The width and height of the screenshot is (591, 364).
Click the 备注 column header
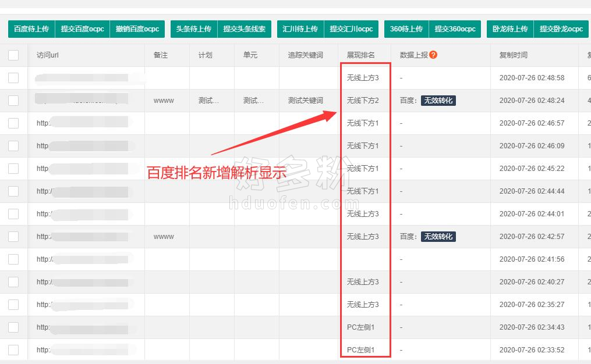click(161, 55)
